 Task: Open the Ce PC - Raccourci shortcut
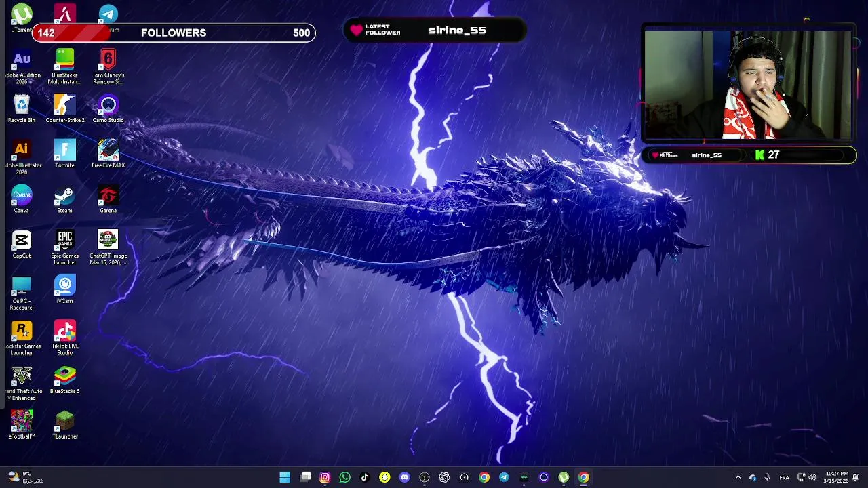tap(22, 293)
